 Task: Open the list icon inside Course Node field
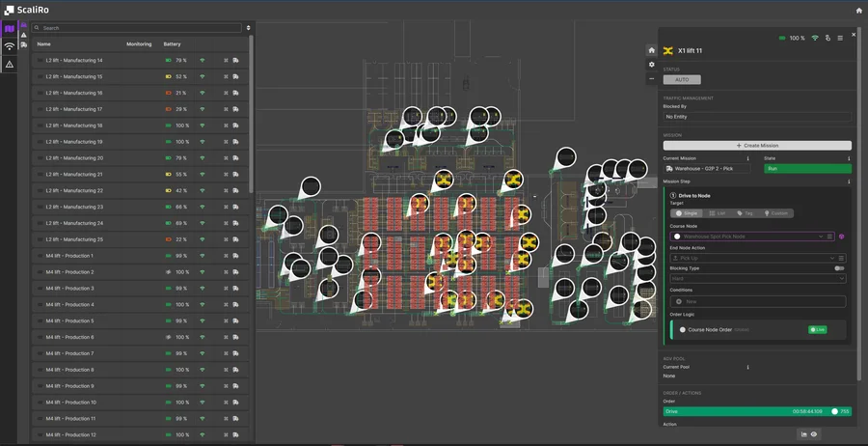coord(829,237)
